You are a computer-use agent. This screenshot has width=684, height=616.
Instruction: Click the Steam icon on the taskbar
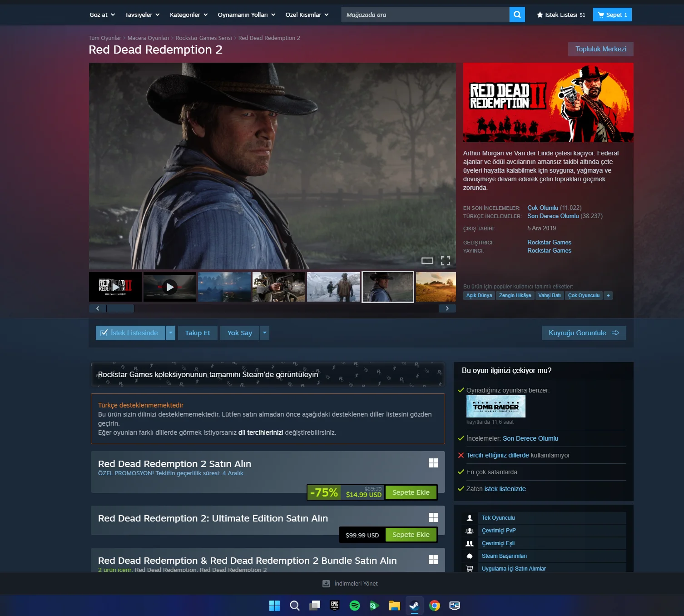coord(415,606)
